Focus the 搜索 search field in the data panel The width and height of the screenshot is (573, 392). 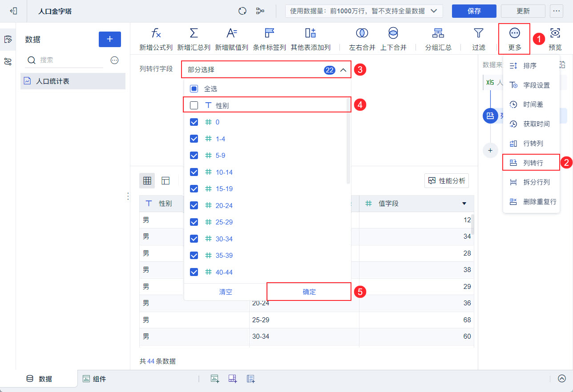(65, 60)
